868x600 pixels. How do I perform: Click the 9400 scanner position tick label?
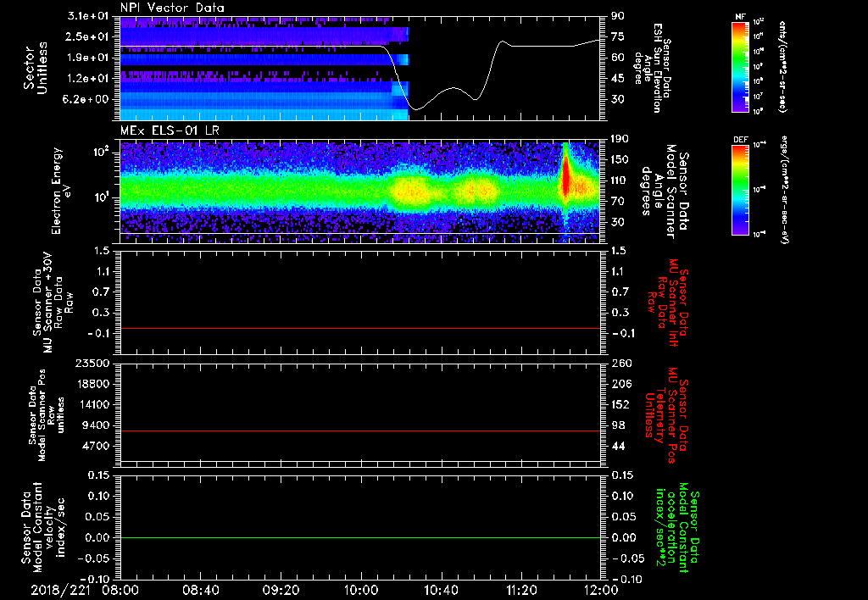[97, 425]
